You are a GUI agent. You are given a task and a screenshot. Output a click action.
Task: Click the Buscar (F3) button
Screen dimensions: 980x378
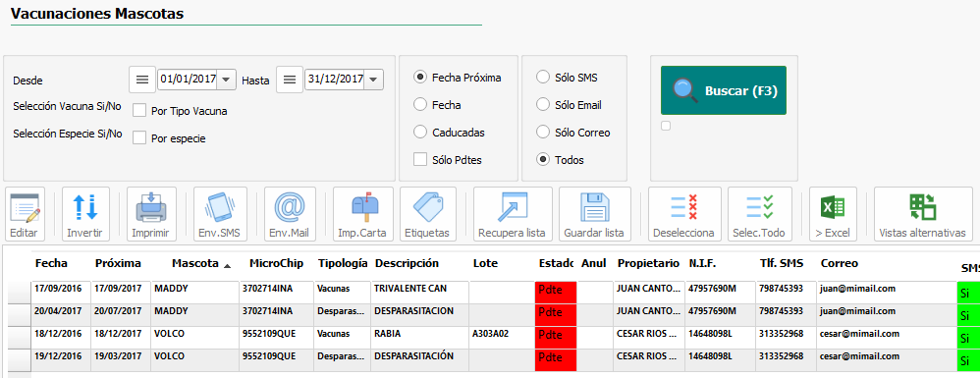(724, 90)
